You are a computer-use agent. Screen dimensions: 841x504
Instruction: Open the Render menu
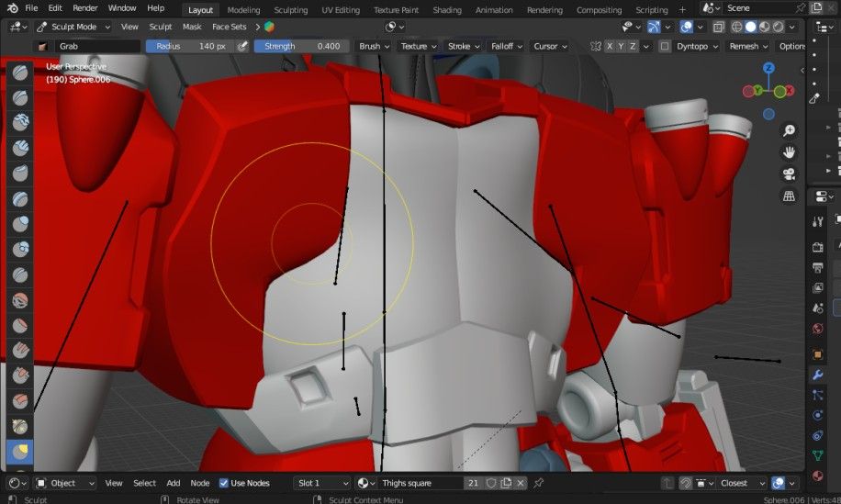[x=84, y=8]
